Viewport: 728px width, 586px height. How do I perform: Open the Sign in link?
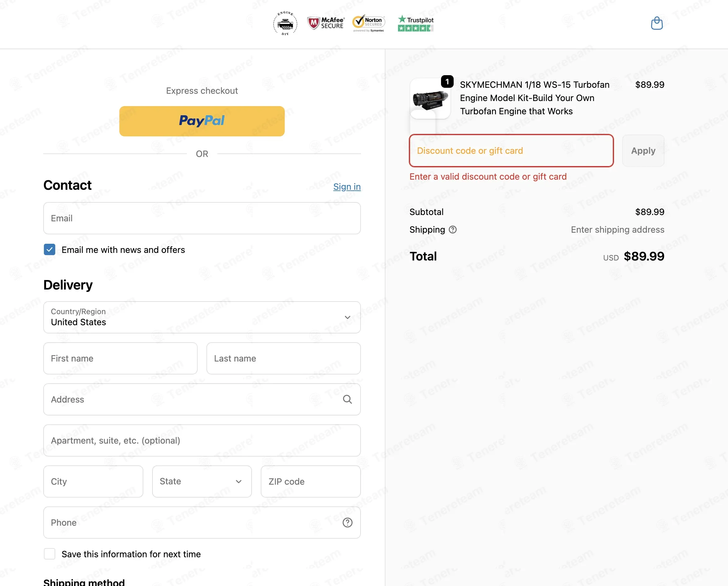tap(347, 186)
